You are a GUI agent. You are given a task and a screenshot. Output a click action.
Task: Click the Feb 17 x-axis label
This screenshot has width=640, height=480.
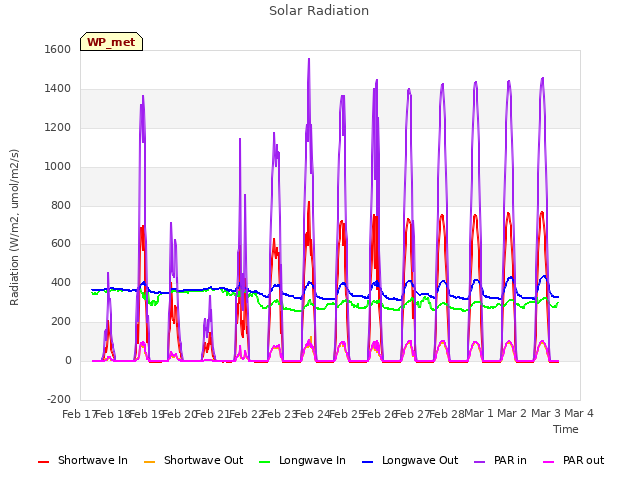(x=79, y=414)
